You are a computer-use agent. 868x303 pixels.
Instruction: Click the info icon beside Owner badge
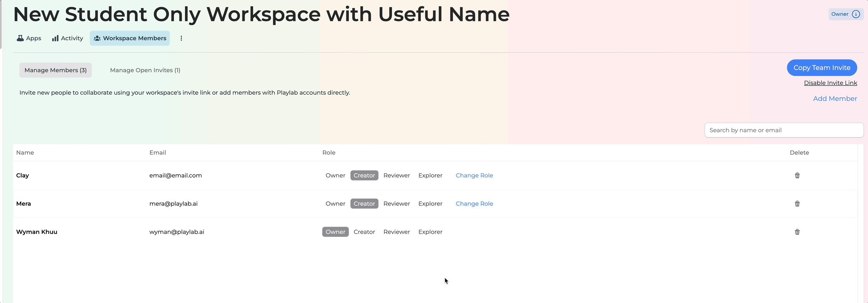coord(856,14)
